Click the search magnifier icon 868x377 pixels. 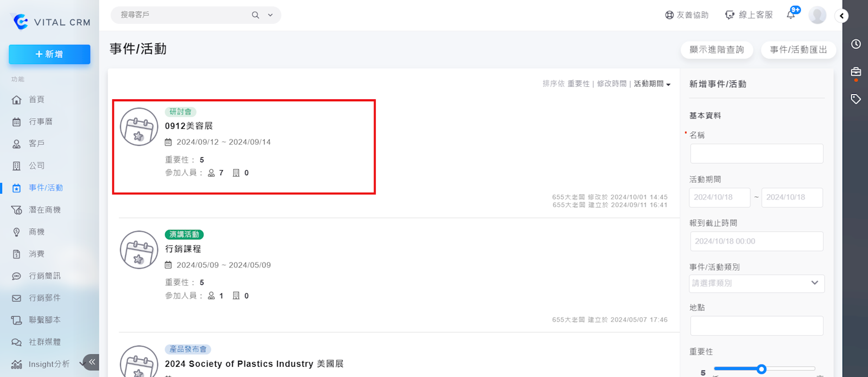[x=255, y=15]
